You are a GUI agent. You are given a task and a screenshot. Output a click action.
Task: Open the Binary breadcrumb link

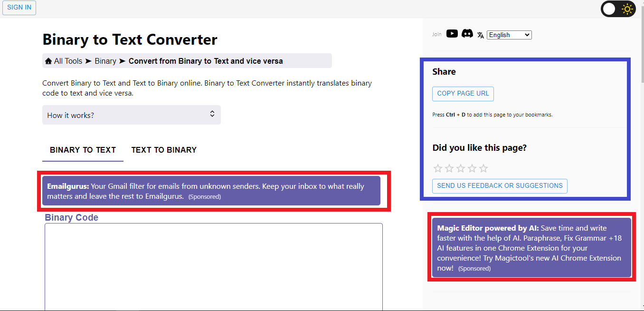click(105, 61)
